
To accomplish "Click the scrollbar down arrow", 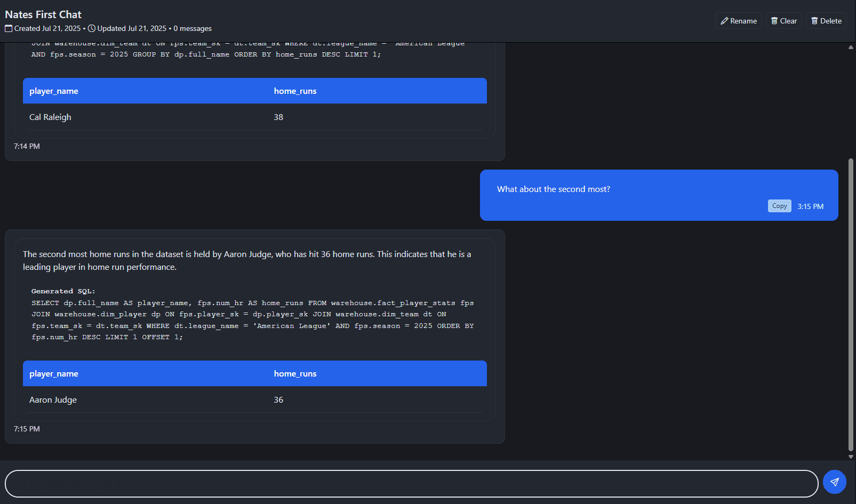I will point(851,457).
